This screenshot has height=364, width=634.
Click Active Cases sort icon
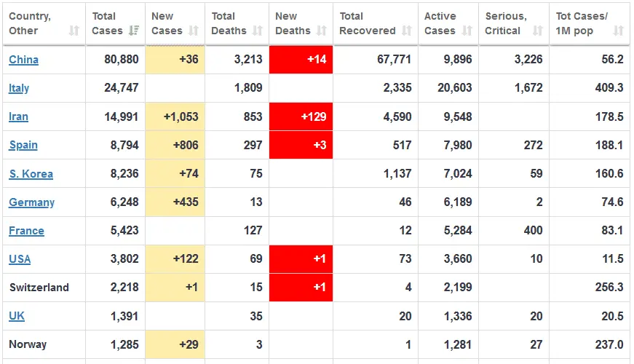click(467, 31)
